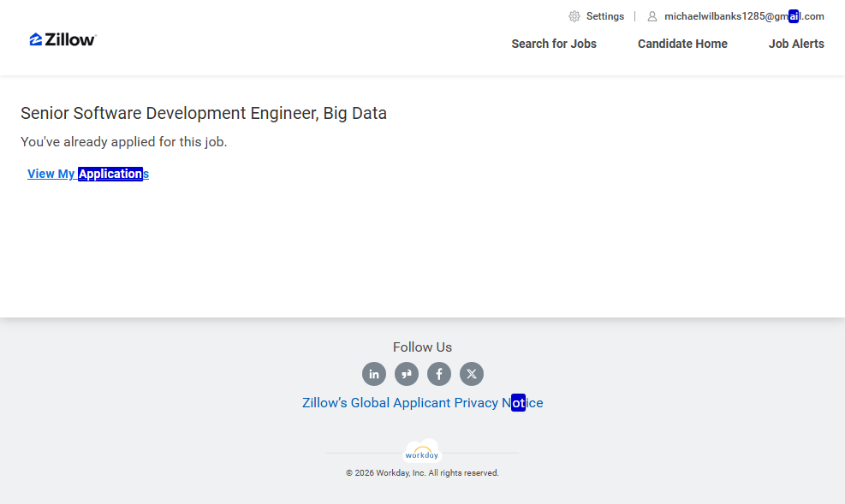Image resolution: width=845 pixels, height=504 pixels.
Task: Click the Workday cloud logo
Action: 422,451
